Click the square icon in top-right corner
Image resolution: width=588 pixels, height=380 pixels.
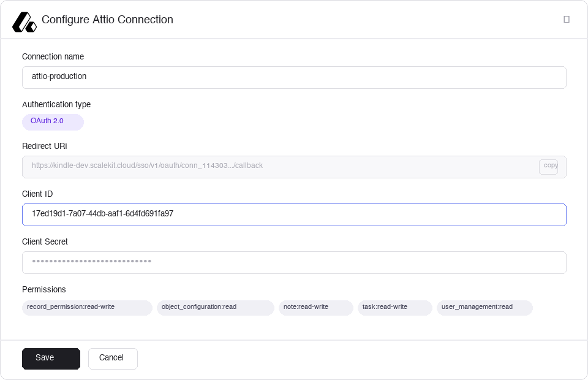(x=566, y=20)
